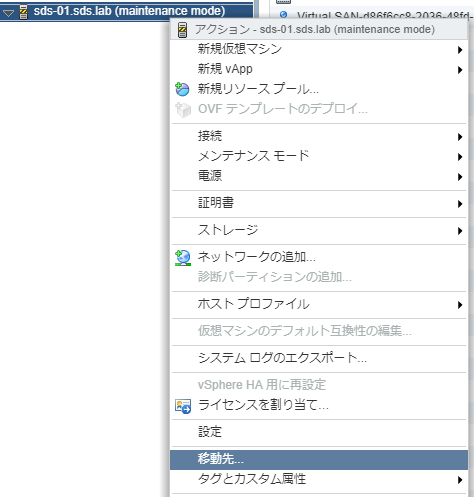The image size is (474, 497).
Task: Open 電源 submenu
Action: [x=319, y=176]
